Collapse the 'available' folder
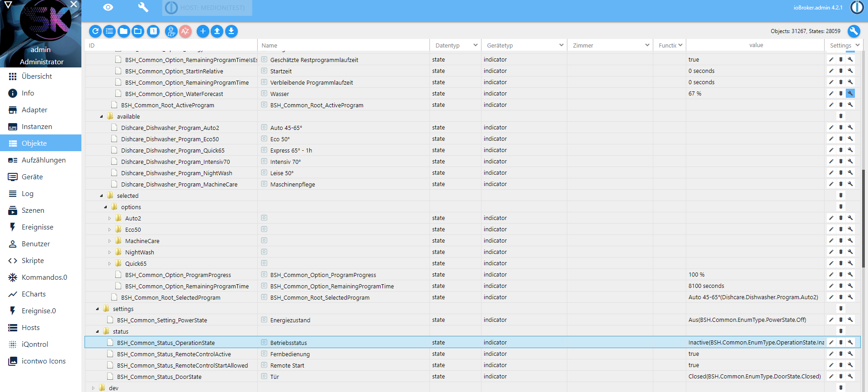Screen dimensions: 868x392 coord(101,117)
